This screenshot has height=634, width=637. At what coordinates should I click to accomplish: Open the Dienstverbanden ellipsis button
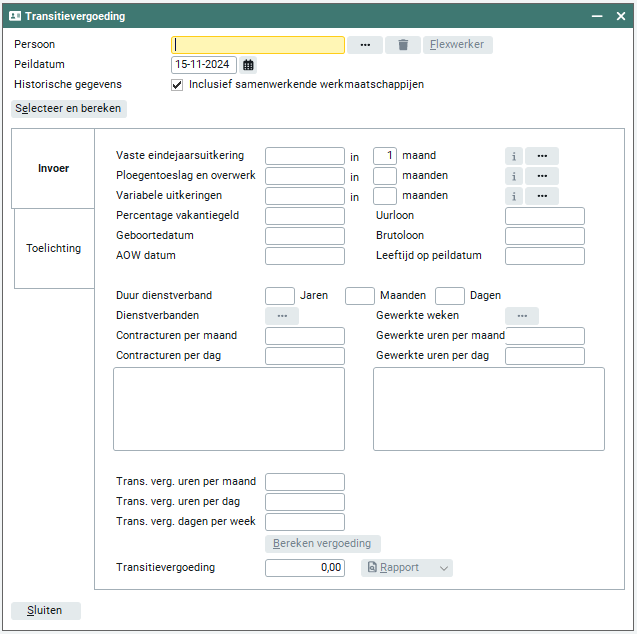tap(282, 316)
